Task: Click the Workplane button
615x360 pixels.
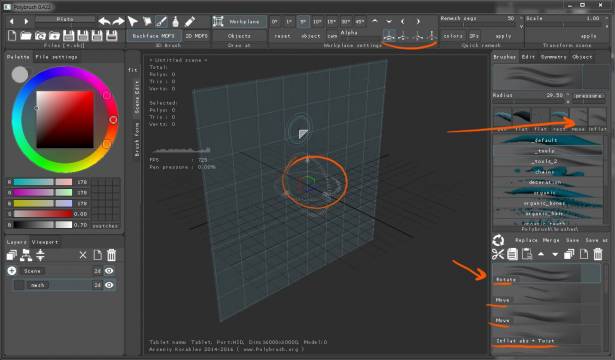Action: tap(240, 22)
